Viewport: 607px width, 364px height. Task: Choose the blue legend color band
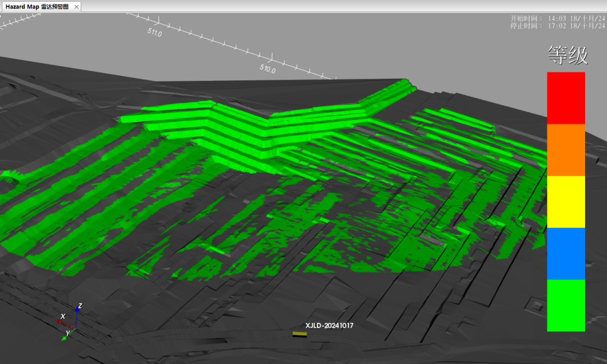(566, 253)
